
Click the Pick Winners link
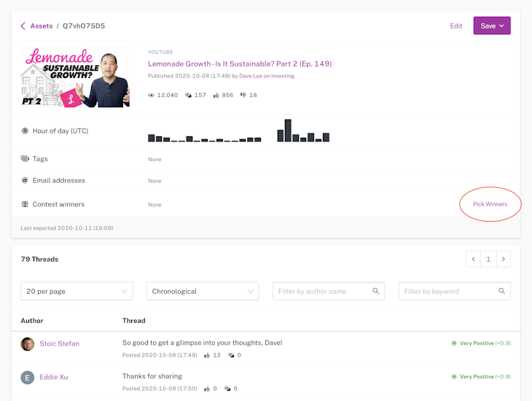pyautogui.click(x=490, y=204)
